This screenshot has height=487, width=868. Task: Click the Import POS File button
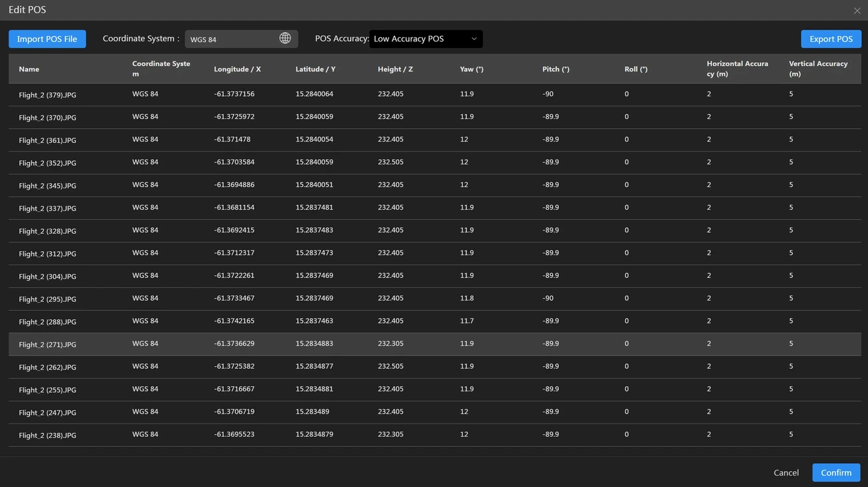(x=47, y=39)
